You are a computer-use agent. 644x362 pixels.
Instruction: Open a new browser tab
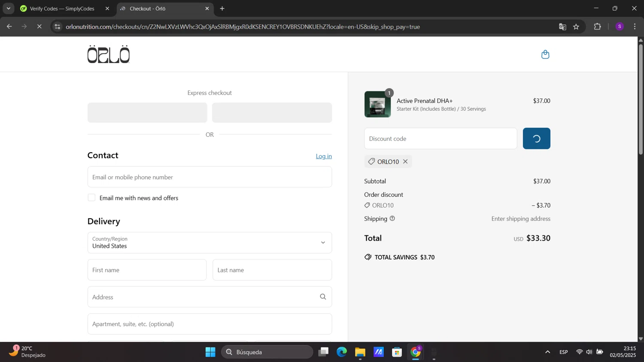pyautogui.click(x=222, y=9)
